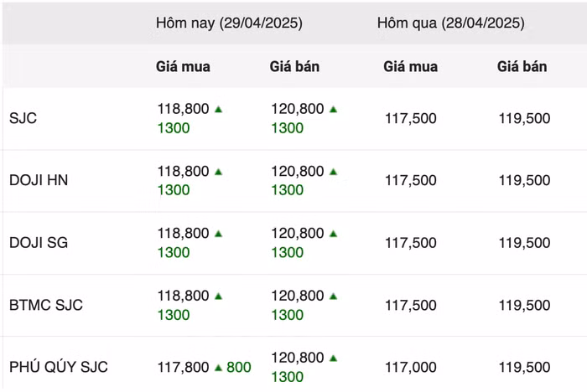
Task: Click today's Giá bán column header
Action: [295, 66]
